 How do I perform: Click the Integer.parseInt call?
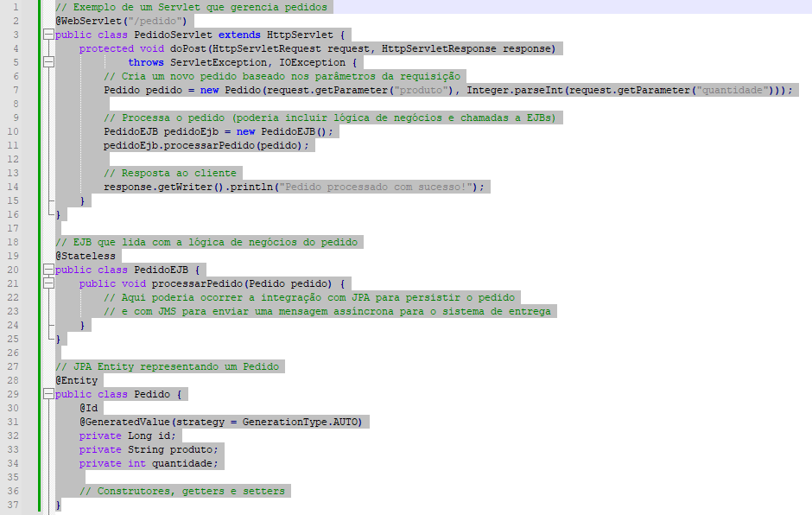515,90
